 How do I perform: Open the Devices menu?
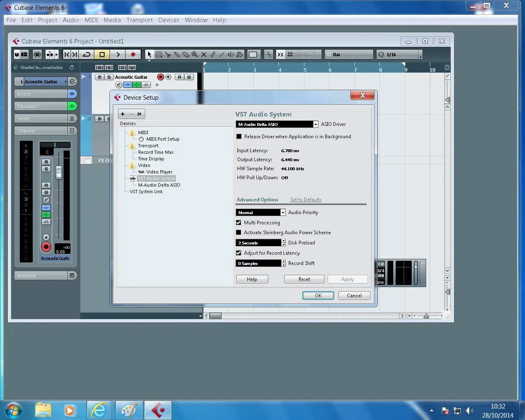(x=169, y=20)
